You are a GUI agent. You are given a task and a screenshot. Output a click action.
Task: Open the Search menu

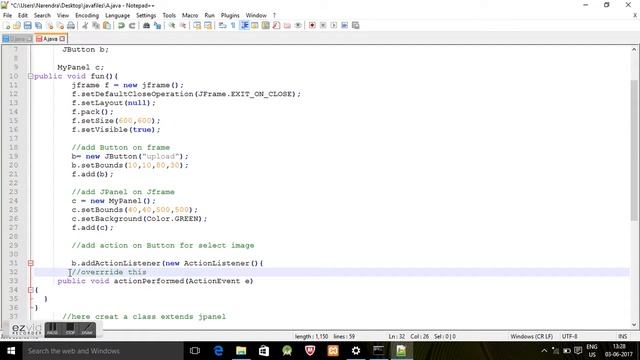(x=42, y=15)
